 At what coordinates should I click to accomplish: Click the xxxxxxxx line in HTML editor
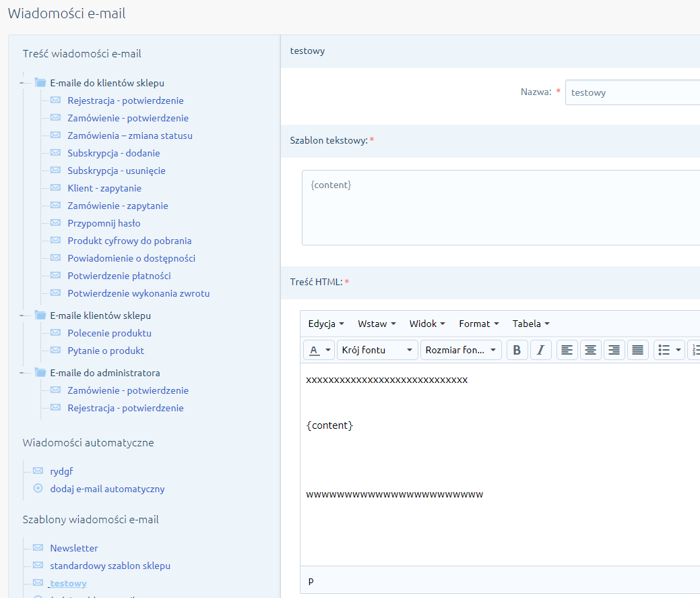(x=387, y=380)
